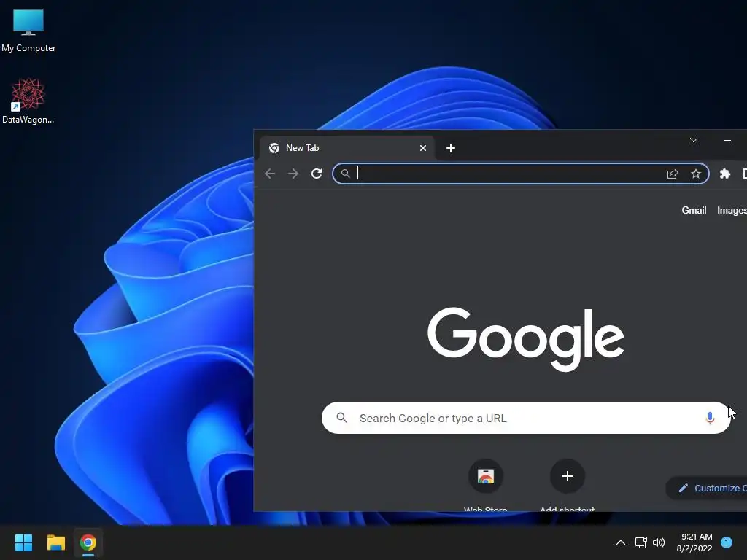747x560 pixels.
Task: Minimize the Chrome window
Action: coord(727,140)
